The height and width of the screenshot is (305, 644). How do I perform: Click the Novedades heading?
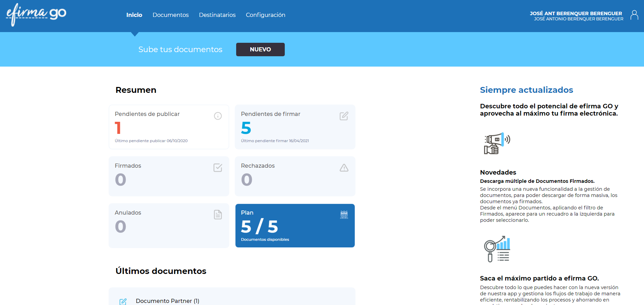[x=498, y=172]
